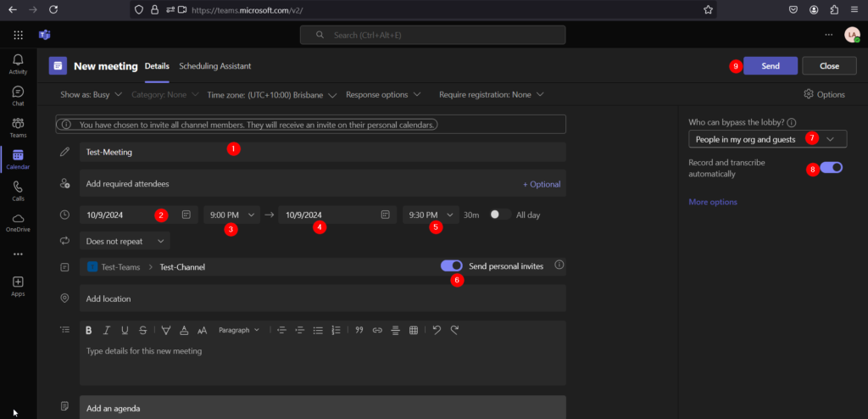The width and height of the screenshot is (868, 419).
Task: Send the meeting invitation
Action: (x=771, y=65)
